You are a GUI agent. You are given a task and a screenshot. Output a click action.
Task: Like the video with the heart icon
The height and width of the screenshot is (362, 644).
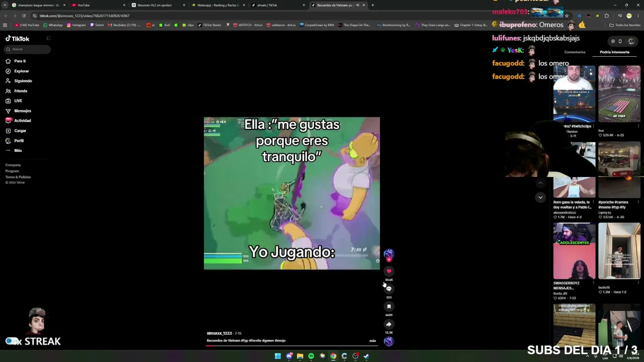pos(388,271)
